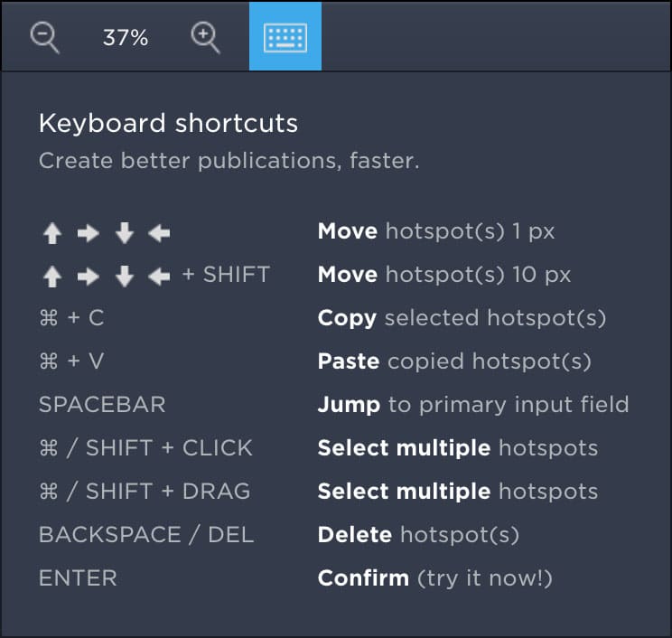Screen dimensions: 672x638
Task: Click the up arrow icon in first row
Action: (52, 234)
